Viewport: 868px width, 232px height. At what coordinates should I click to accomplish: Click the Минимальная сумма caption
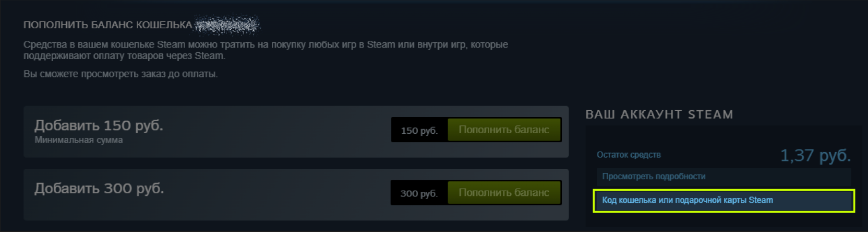point(79,140)
